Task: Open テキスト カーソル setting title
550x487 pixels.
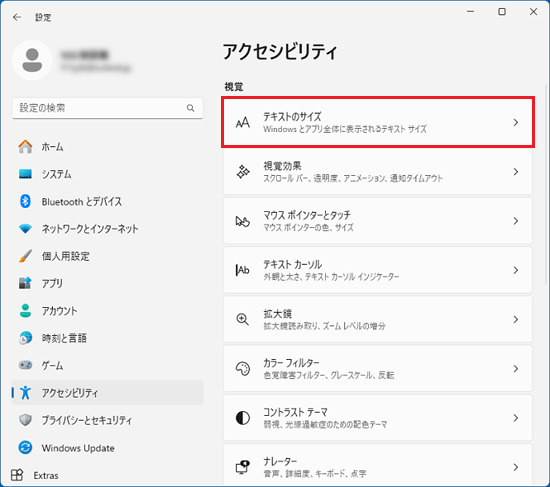Action: pos(293,264)
